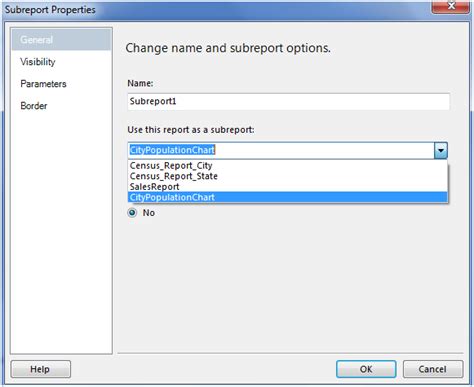
Task: Select the No radio button
Action: tap(132, 213)
